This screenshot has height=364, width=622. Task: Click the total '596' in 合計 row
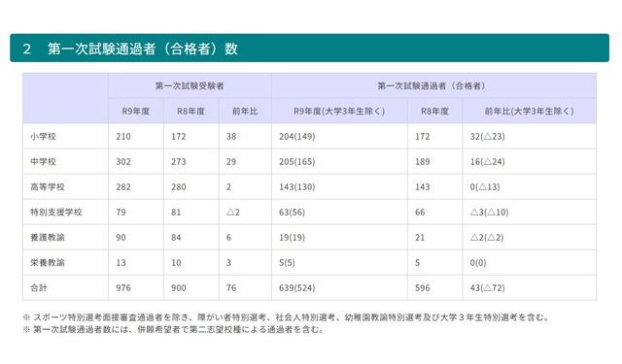click(x=423, y=288)
